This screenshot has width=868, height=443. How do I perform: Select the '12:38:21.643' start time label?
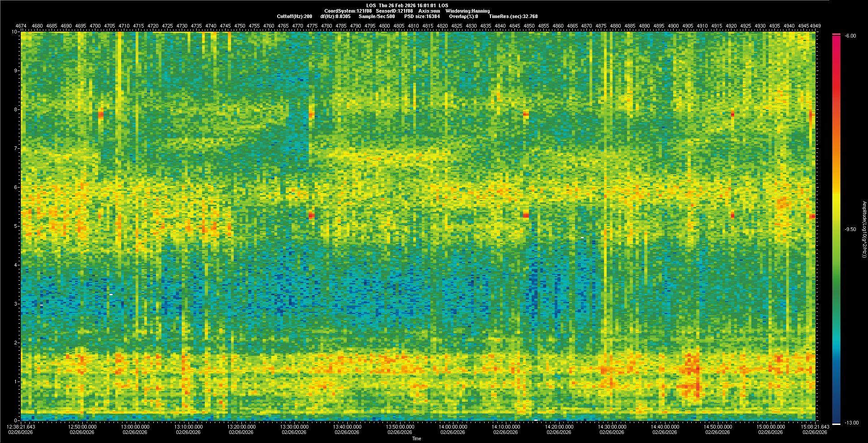coord(21,426)
